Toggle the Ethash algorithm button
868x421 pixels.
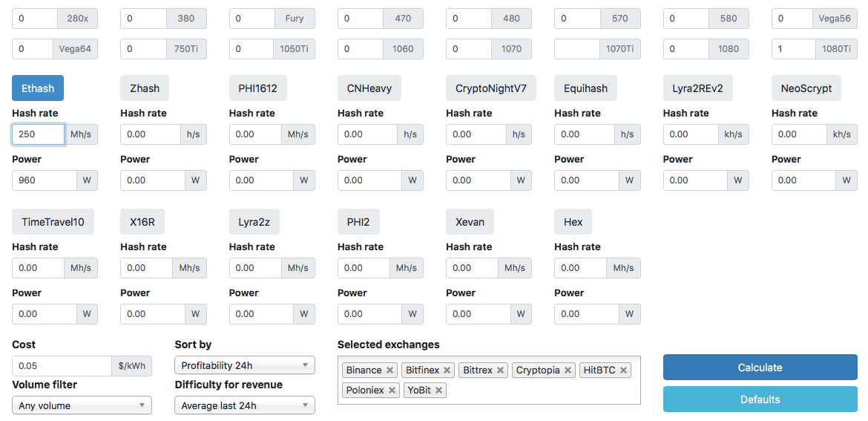38,88
